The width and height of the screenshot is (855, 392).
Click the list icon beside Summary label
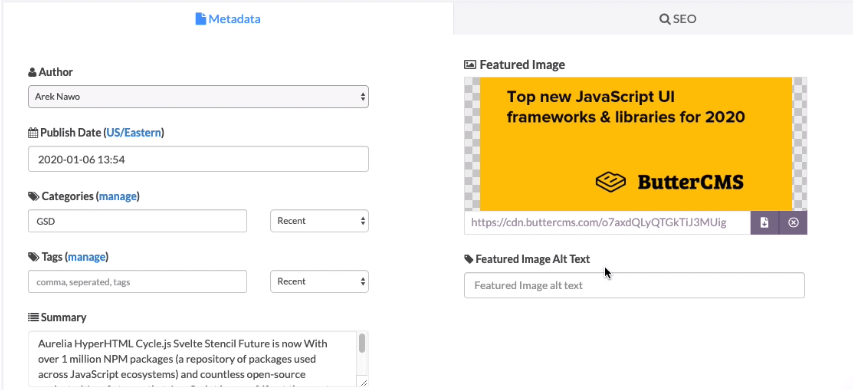point(33,317)
